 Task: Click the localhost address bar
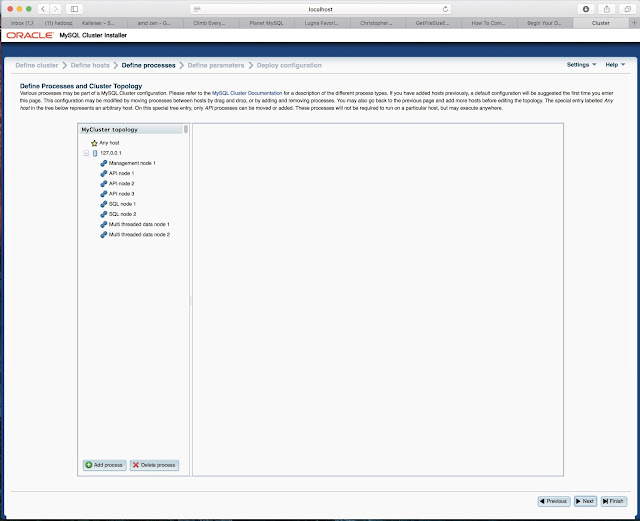(x=320, y=9)
